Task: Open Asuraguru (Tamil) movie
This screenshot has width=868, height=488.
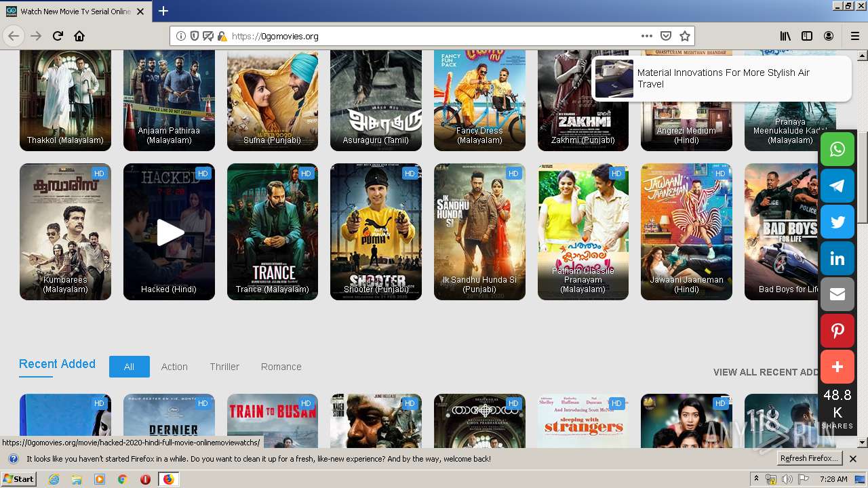Action: [x=376, y=100]
